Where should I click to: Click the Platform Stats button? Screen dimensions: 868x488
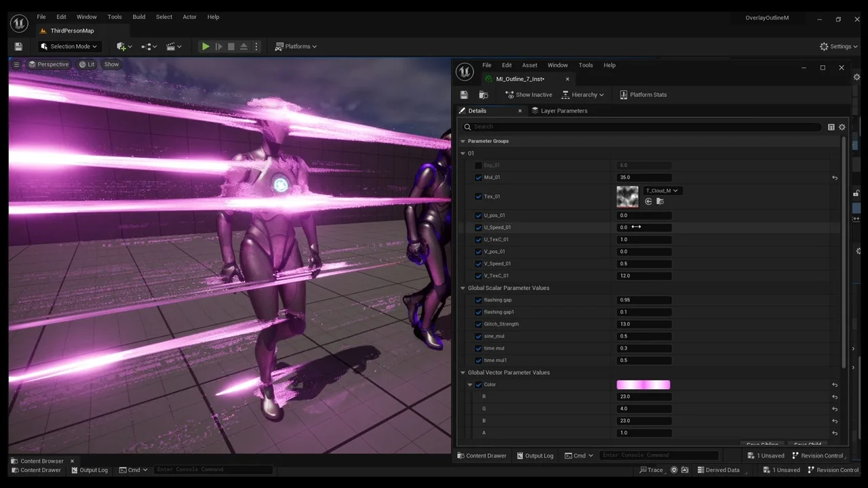tap(643, 95)
